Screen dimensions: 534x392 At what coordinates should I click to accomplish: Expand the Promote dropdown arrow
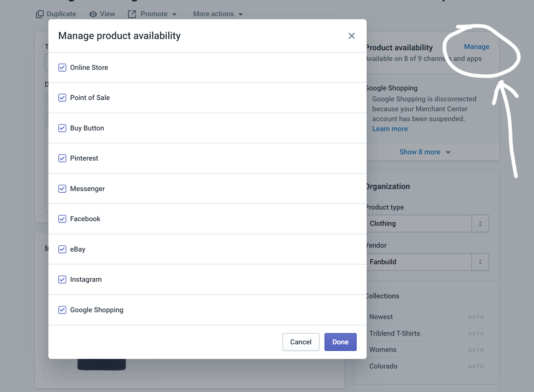pos(174,15)
